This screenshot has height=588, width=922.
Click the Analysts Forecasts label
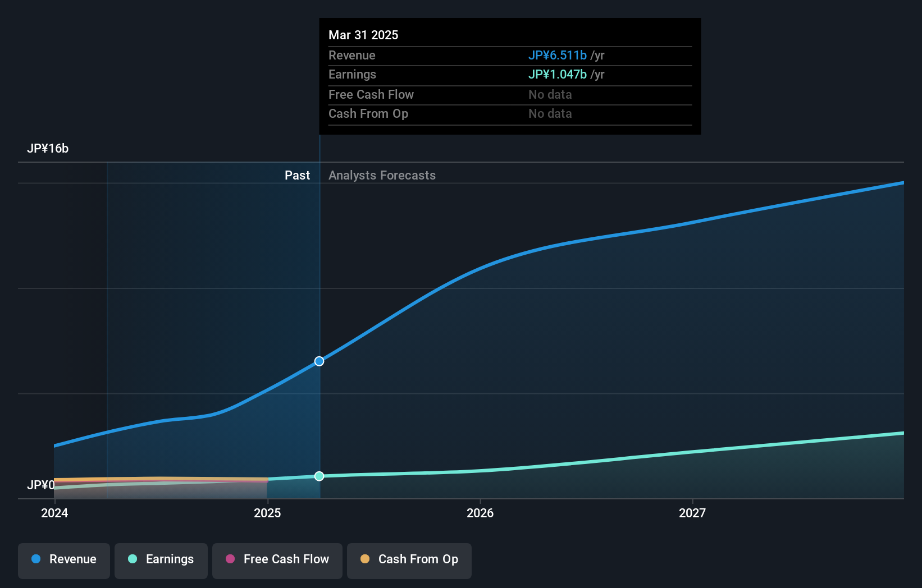pos(382,175)
